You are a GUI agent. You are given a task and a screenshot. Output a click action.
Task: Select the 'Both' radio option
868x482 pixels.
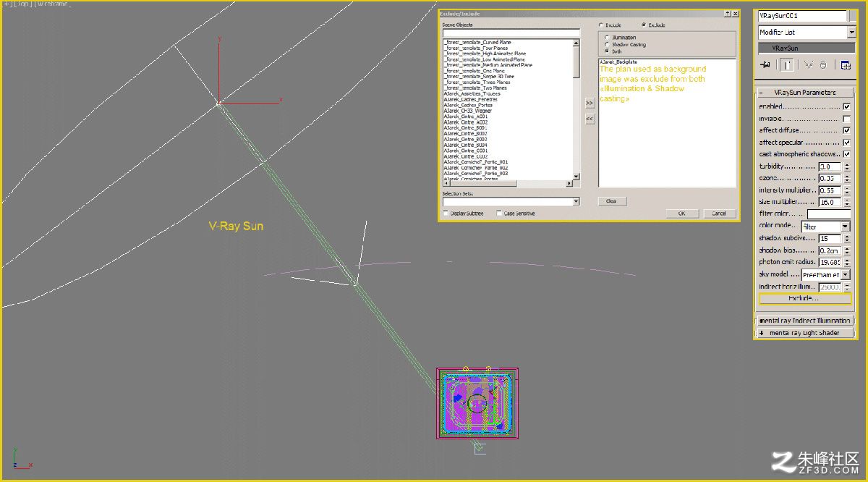tap(608, 51)
